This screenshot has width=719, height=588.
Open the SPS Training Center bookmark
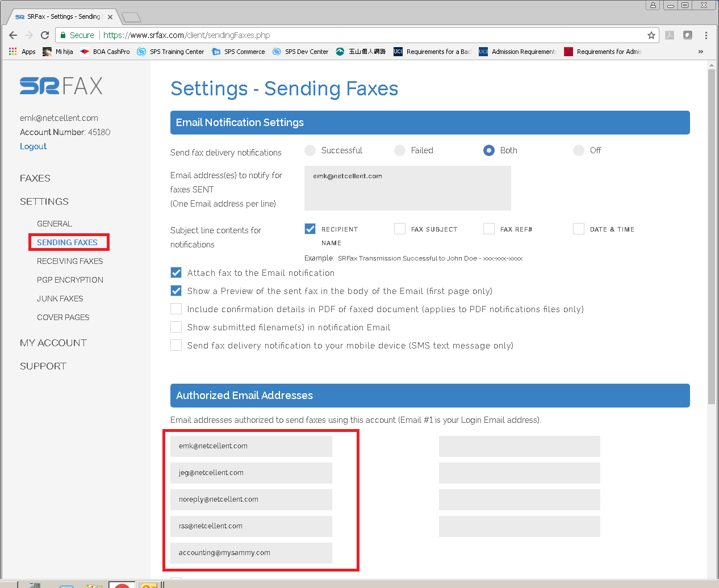170,52
